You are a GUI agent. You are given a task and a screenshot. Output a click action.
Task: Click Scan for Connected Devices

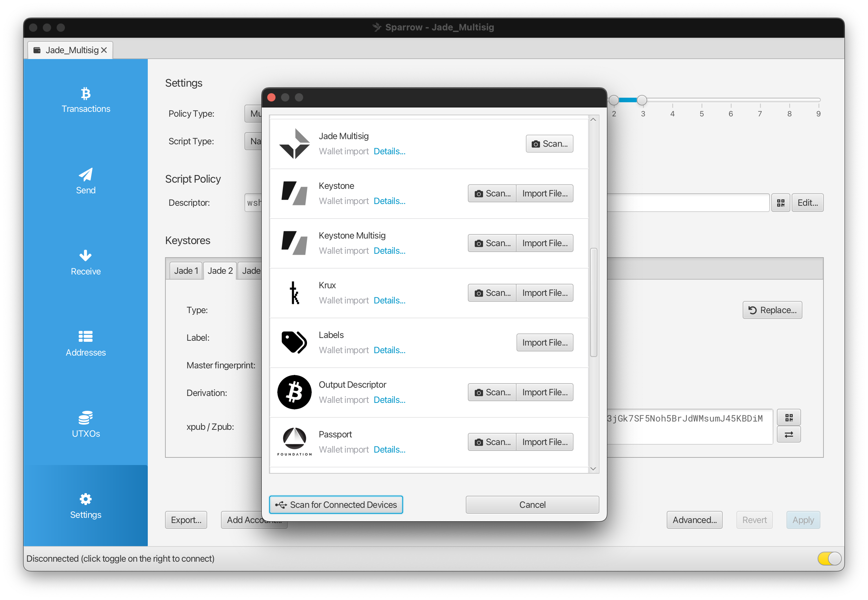coord(336,504)
